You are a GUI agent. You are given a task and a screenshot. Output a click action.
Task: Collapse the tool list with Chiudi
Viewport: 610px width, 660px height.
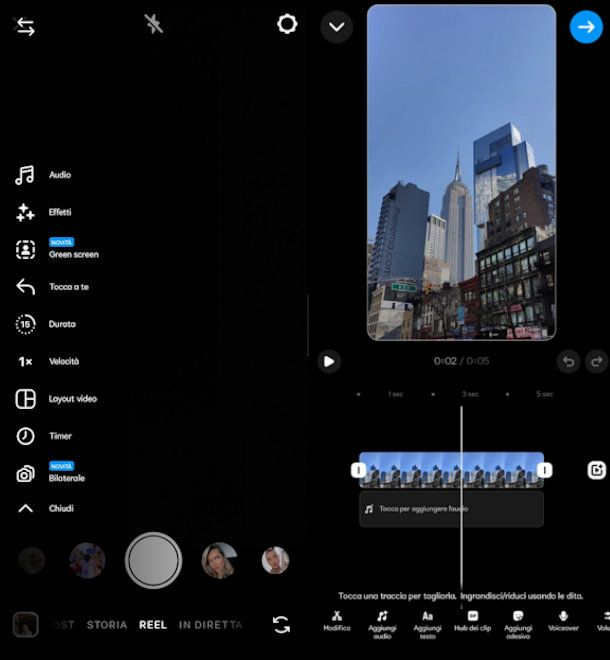[x=26, y=508]
